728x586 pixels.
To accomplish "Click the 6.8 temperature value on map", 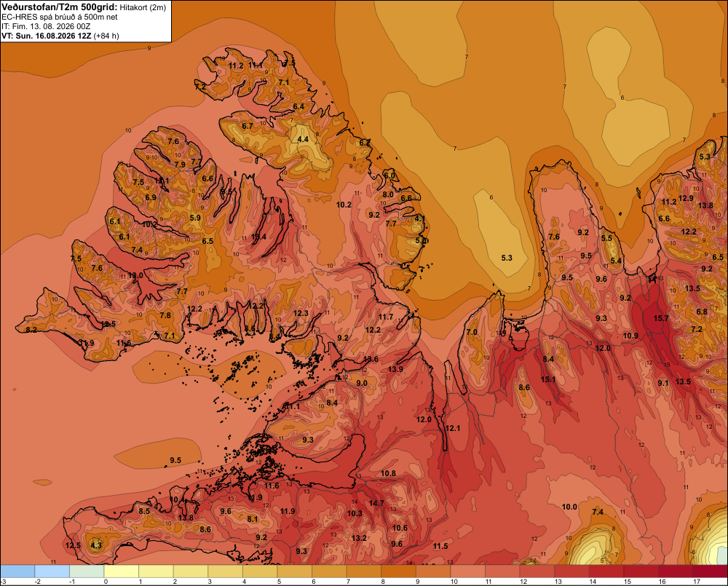I will (702, 312).
